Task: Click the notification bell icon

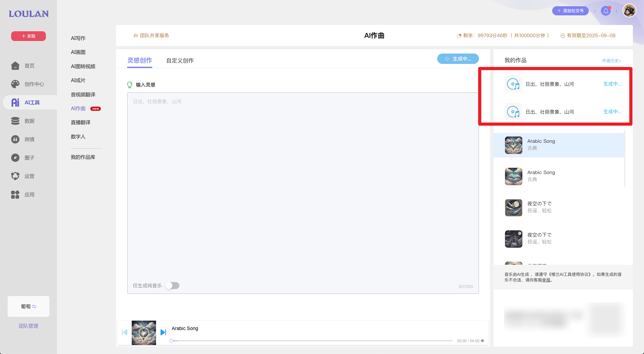Action: click(606, 11)
